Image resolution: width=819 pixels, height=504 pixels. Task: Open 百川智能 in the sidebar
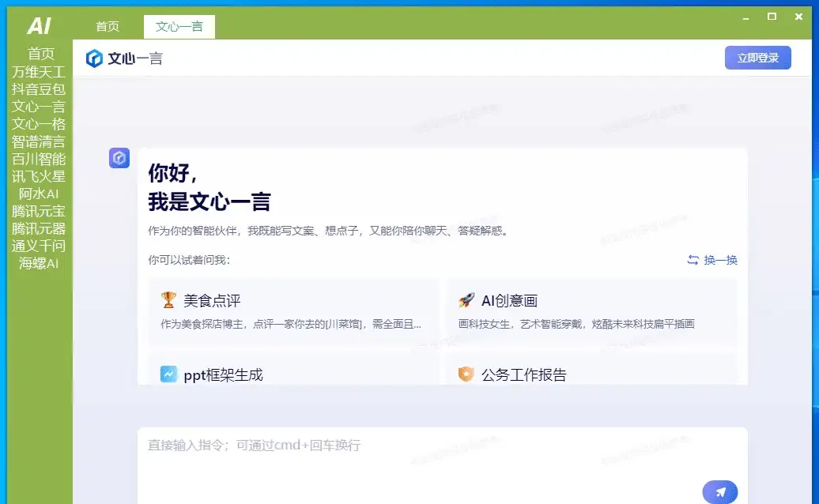pos(39,159)
